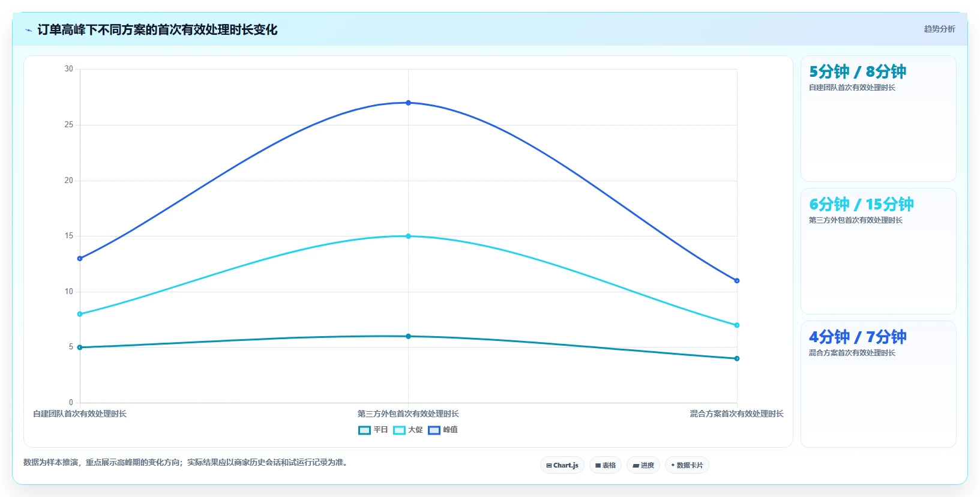Click the 自建团队首次有效处理时长 x-axis label
Image resolution: width=980 pixels, height=497 pixels.
(80, 414)
